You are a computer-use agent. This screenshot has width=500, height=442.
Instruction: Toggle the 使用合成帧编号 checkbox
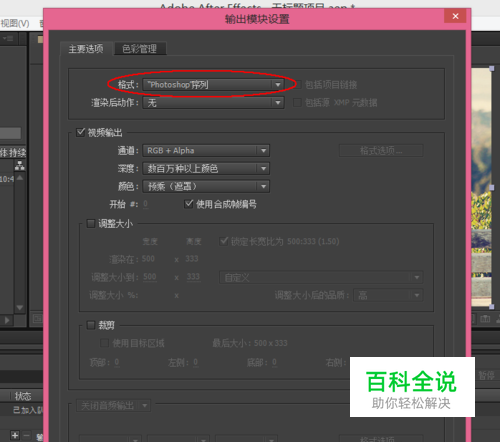[x=189, y=204]
